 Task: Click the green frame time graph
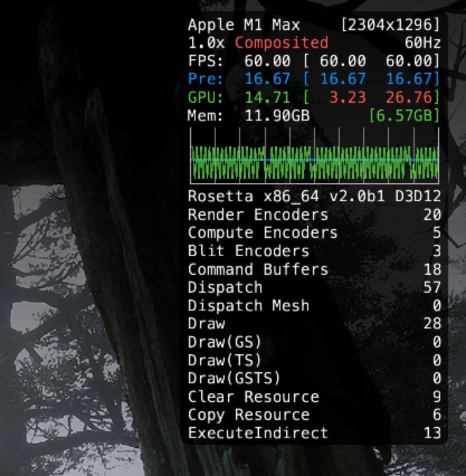coord(315,162)
